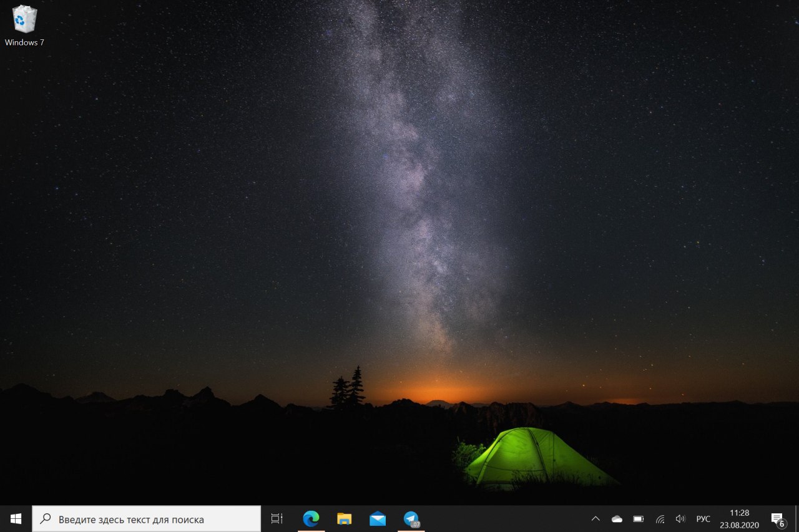Switch input language via РУС indicator
This screenshot has height=532, width=799.
pyautogui.click(x=703, y=518)
